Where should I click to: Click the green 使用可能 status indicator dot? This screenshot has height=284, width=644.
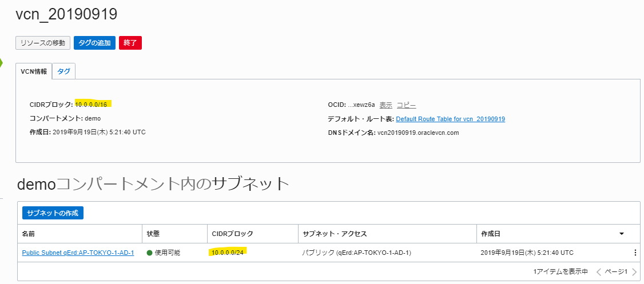click(150, 253)
